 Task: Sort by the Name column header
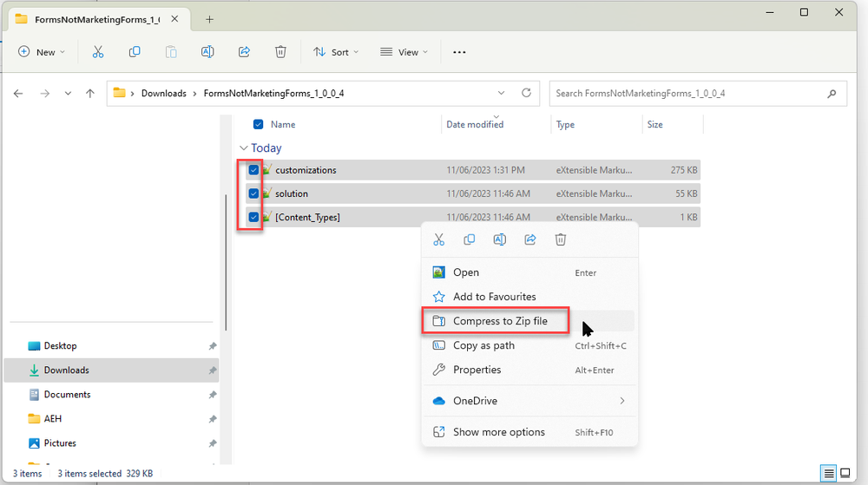click(283, 124)
